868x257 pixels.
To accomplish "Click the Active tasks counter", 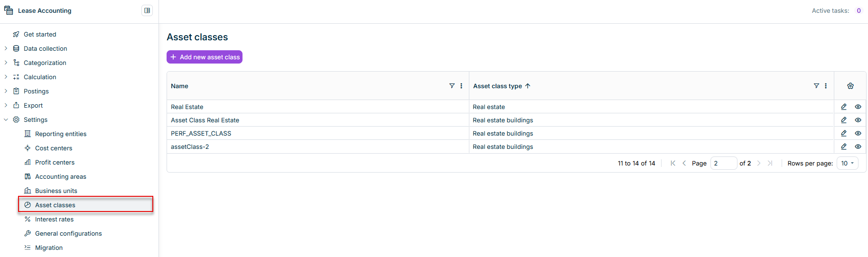I will click(x=859, y=10).
